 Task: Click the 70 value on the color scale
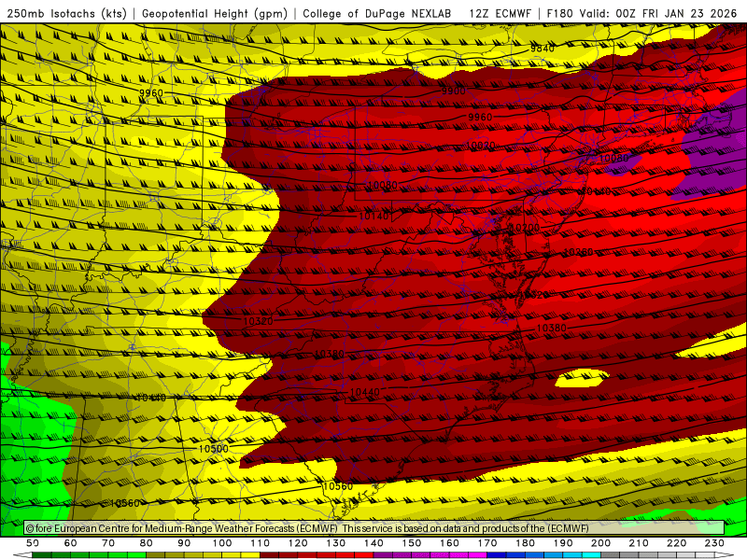[108, 543]
